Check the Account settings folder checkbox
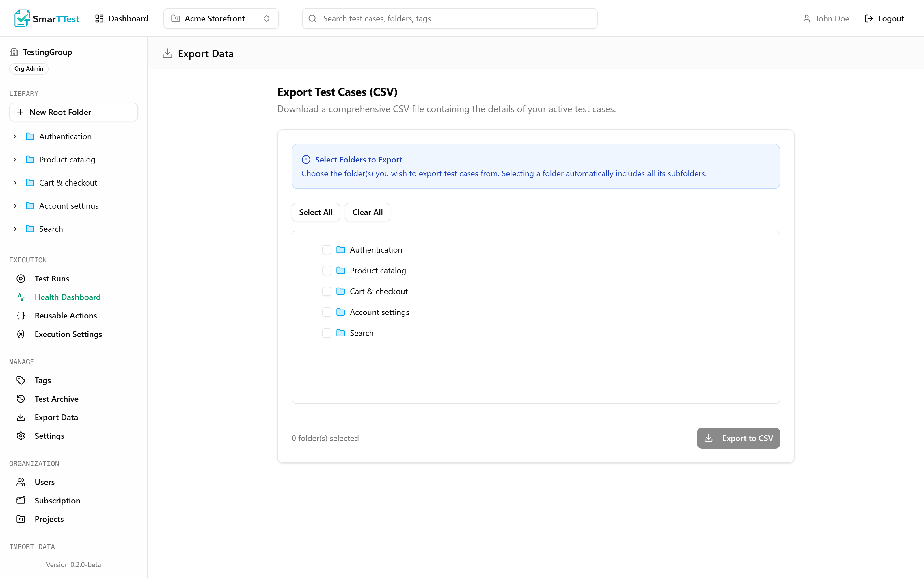 [327, 312]
